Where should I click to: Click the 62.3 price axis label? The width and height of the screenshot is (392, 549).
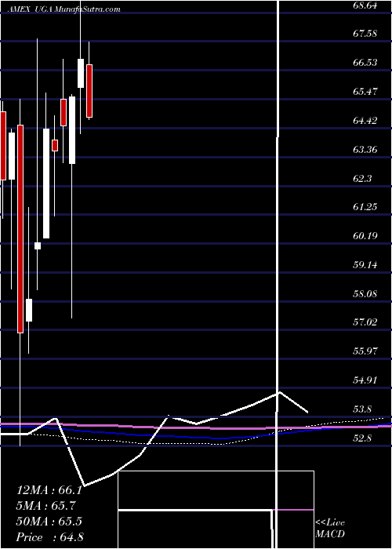(x=363, y=179)
